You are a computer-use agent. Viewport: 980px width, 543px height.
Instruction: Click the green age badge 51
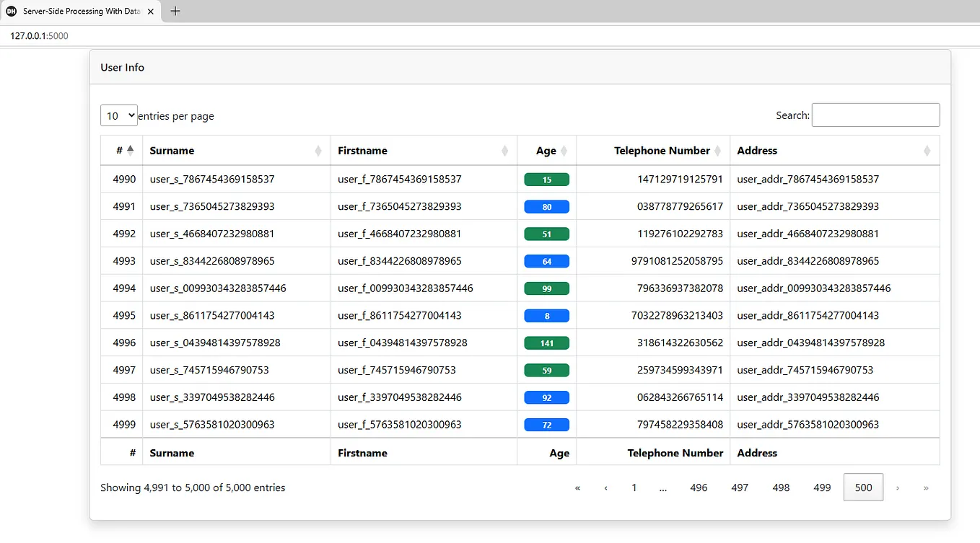pos(547,234)
